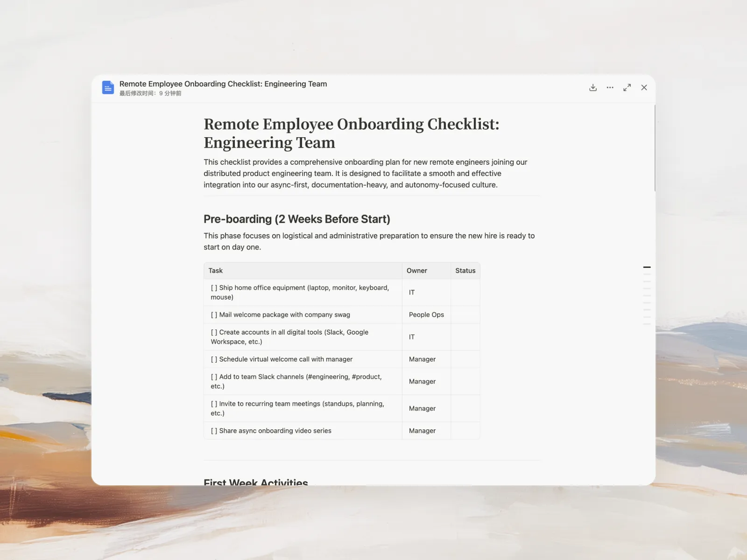
Task: Toggle the Schedule virtual welcome call checkbox
Action: click(214, 359)
